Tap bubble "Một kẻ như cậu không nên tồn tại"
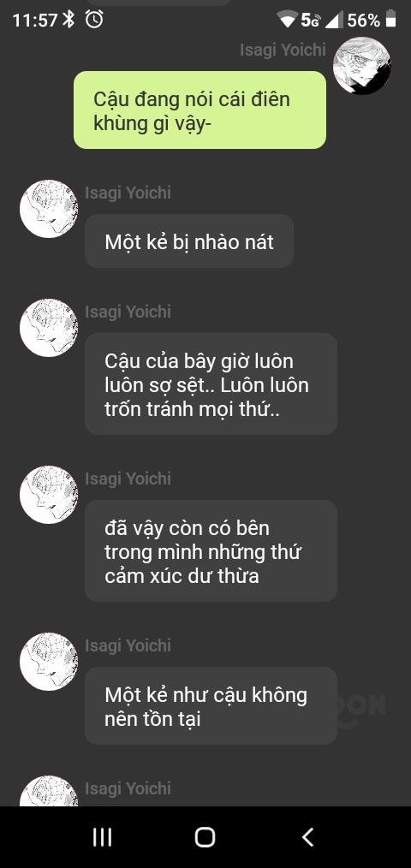 click(x=211, y=705)
